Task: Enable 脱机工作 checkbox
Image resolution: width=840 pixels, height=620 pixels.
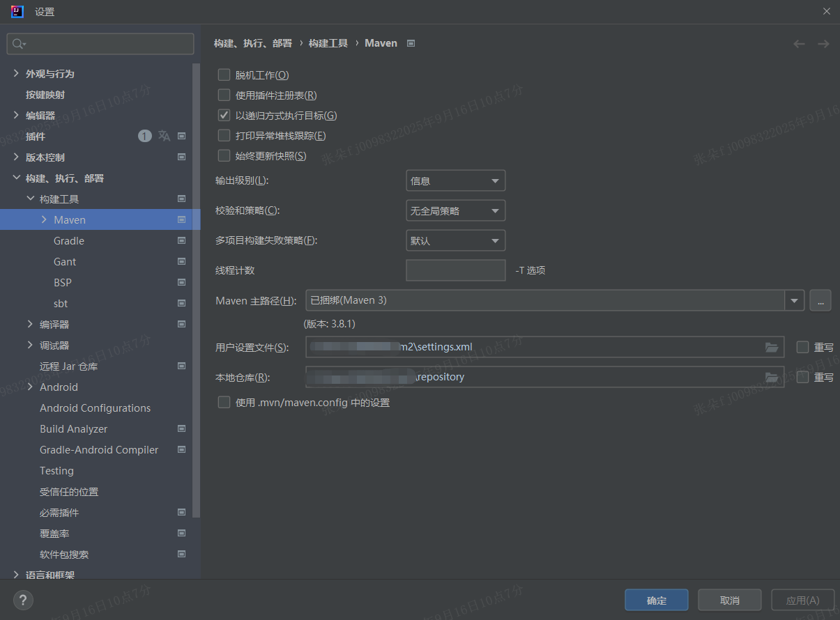Action: (x=224, y=75)
